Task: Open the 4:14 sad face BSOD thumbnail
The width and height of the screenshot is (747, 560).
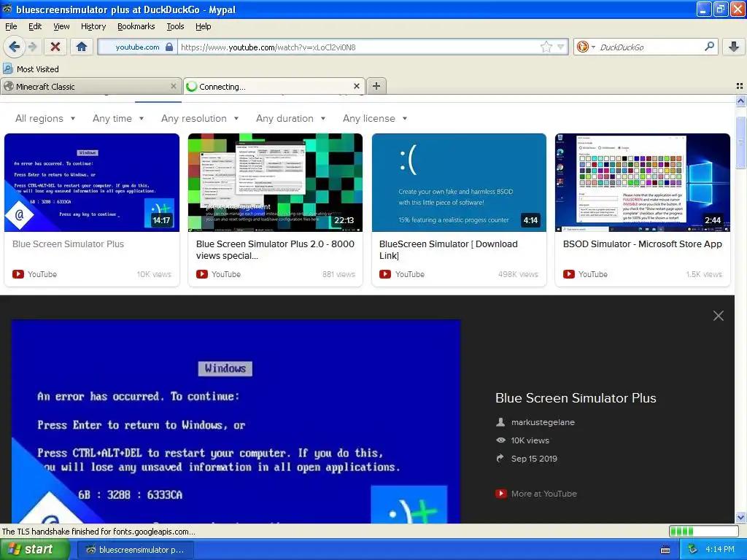Action: coord(460,182)
